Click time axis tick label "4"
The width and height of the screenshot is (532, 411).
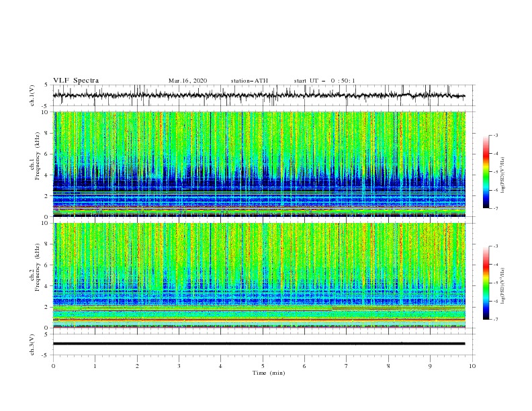pyautogui.click(x=220, y=366)
